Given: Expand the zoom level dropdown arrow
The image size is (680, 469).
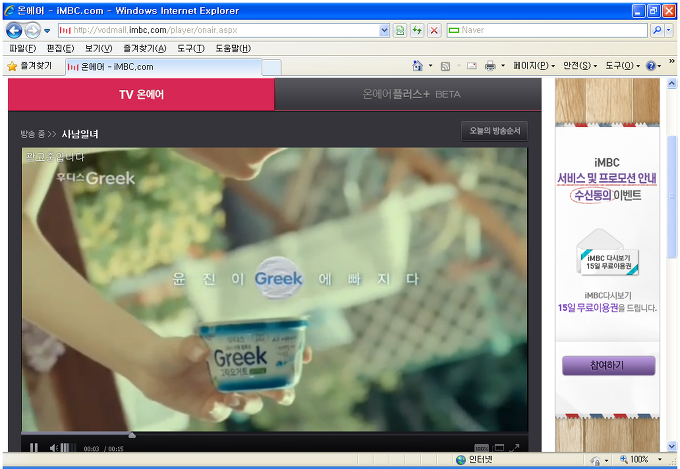Looking at the screenshot, I should pos(660,459).
